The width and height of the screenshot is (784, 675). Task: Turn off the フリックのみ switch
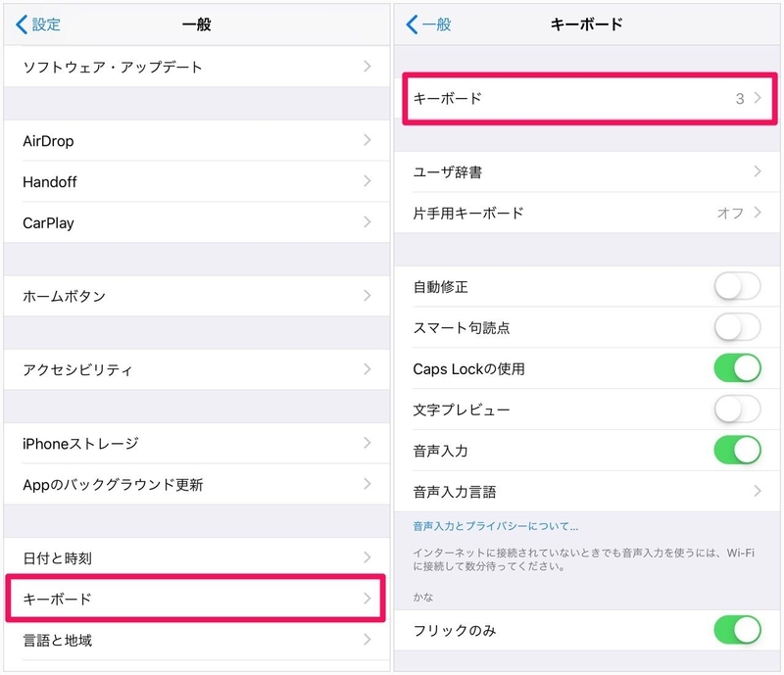coord(737,630)
